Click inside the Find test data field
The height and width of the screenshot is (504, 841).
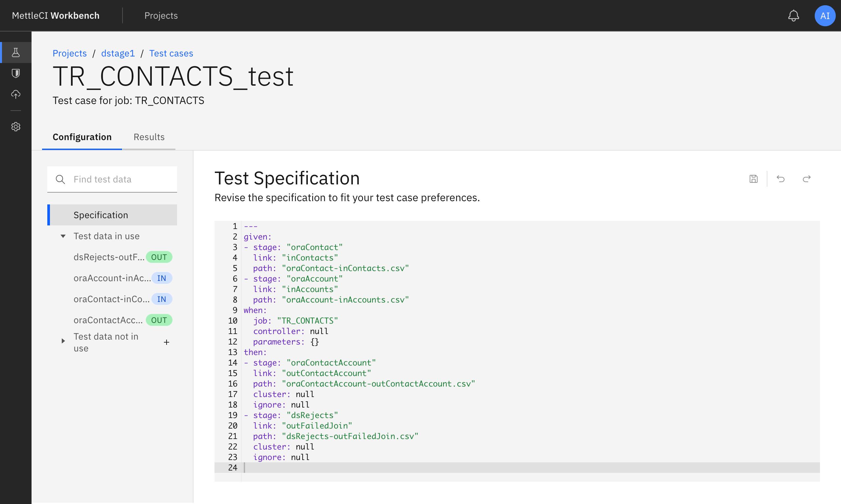point(112,179)
